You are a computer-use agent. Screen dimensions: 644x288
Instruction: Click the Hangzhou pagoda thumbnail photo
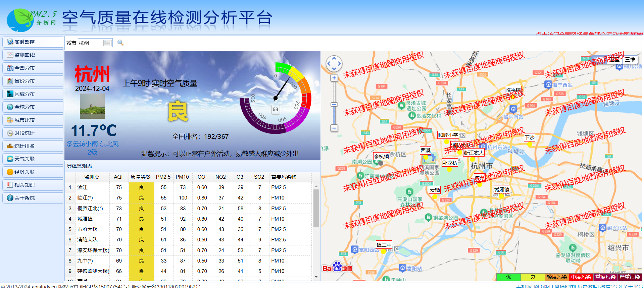pos(92,106)
